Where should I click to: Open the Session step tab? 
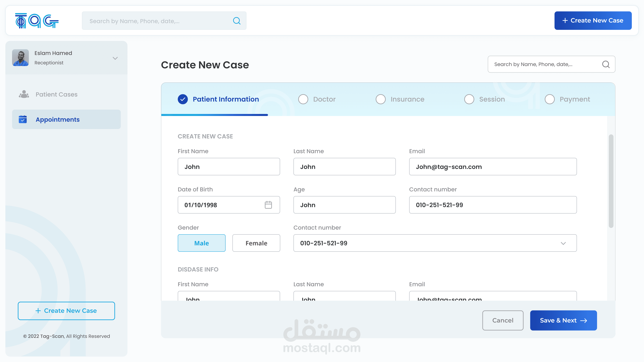[x=492, y=99]
